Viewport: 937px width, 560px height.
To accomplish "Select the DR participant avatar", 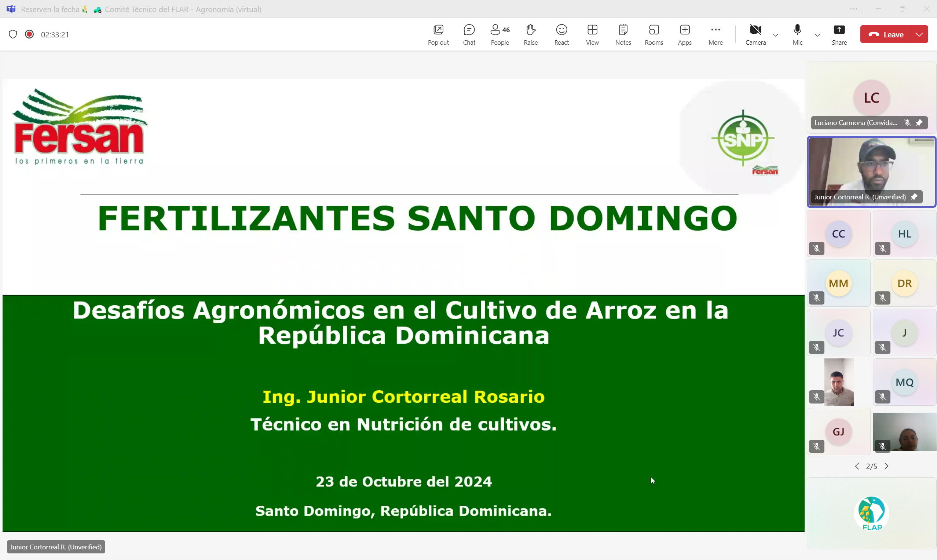I will tap(904, 283).
